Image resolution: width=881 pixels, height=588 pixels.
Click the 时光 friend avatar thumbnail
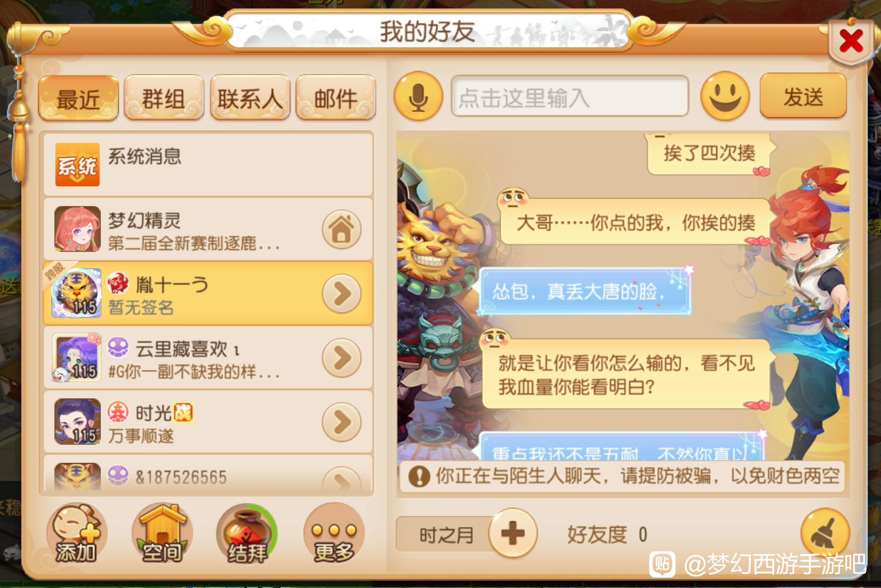[x=77, y=421]
